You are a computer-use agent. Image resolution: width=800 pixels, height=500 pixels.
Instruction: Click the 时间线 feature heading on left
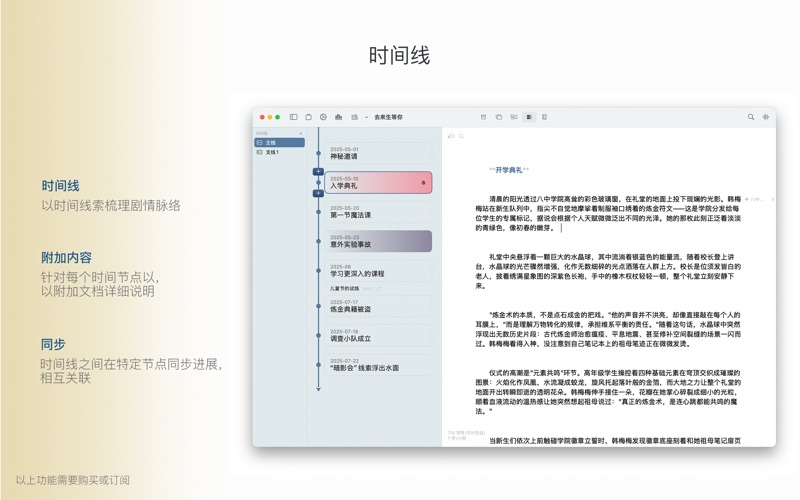point(60,186)
